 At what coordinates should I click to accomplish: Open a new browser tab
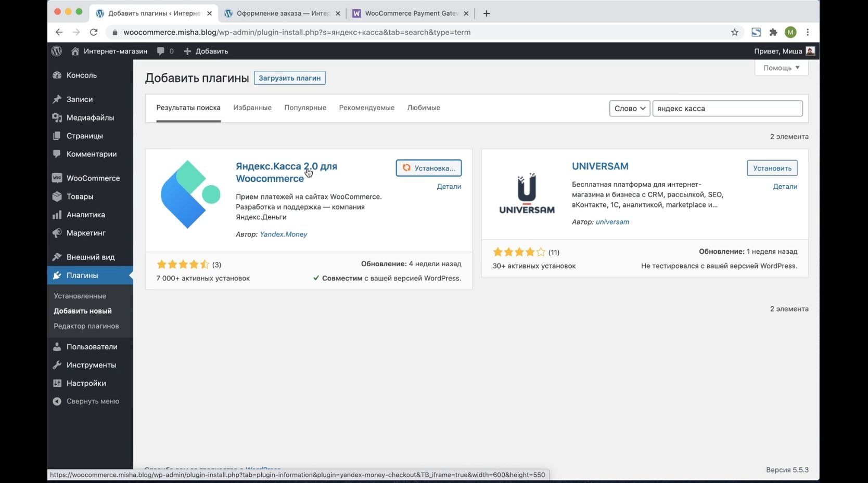487,14
